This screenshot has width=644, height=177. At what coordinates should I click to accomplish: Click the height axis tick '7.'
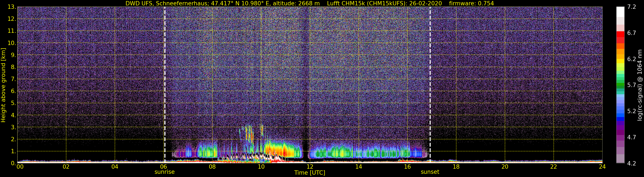click(x=13, y=79)
